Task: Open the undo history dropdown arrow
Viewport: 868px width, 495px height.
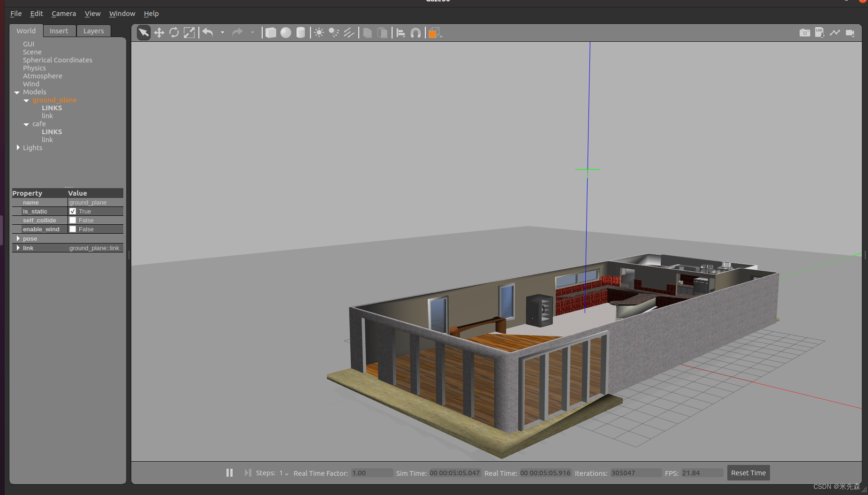Action: [222, 32]
